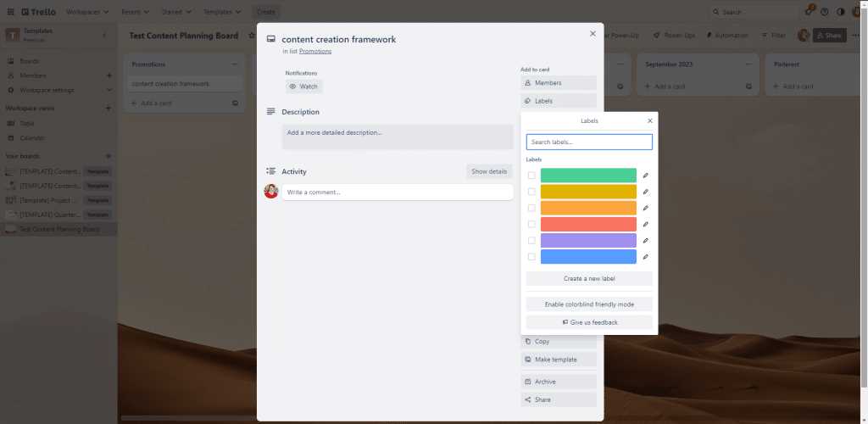
Task: Collapse the Templates workspace sidebar
Action: (104, 36)
